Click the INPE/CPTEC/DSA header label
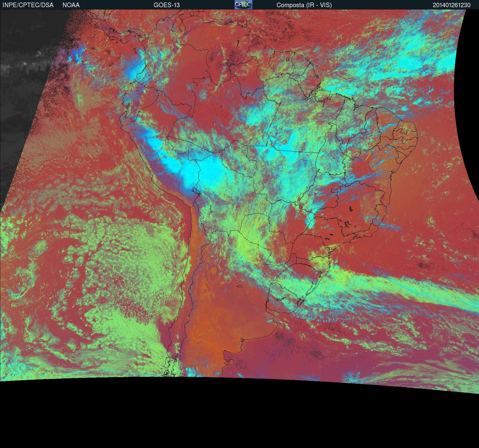Screen dimensions: 479x448 pyautogui.click(x=28, y=5)
